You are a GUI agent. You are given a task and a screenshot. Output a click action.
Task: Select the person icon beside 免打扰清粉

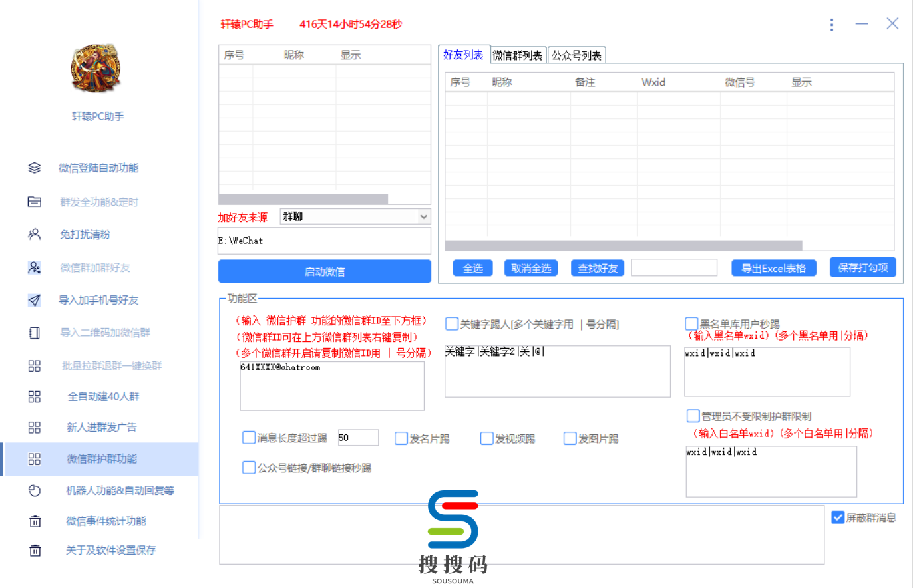coord(35,234)
